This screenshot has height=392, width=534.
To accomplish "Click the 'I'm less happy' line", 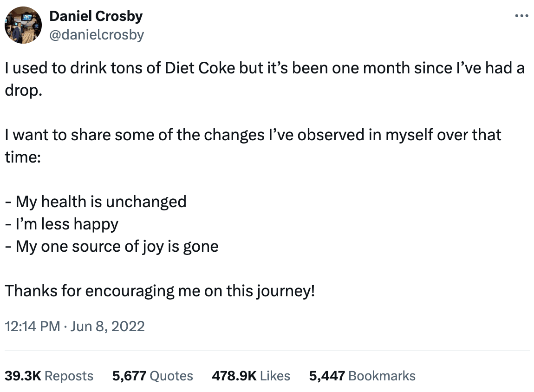I will coord(62,224).
